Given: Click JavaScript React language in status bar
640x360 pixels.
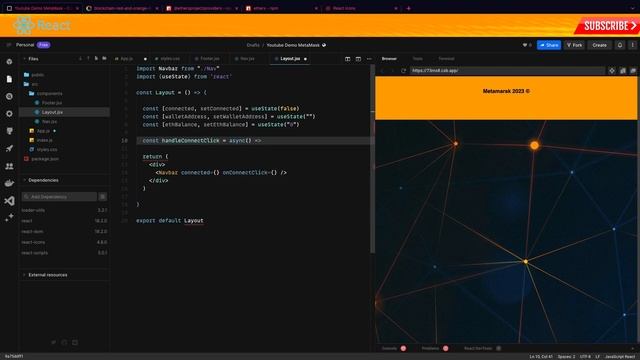Looking at the screenshot, I should pyautogui.click(x=620, y=357).
